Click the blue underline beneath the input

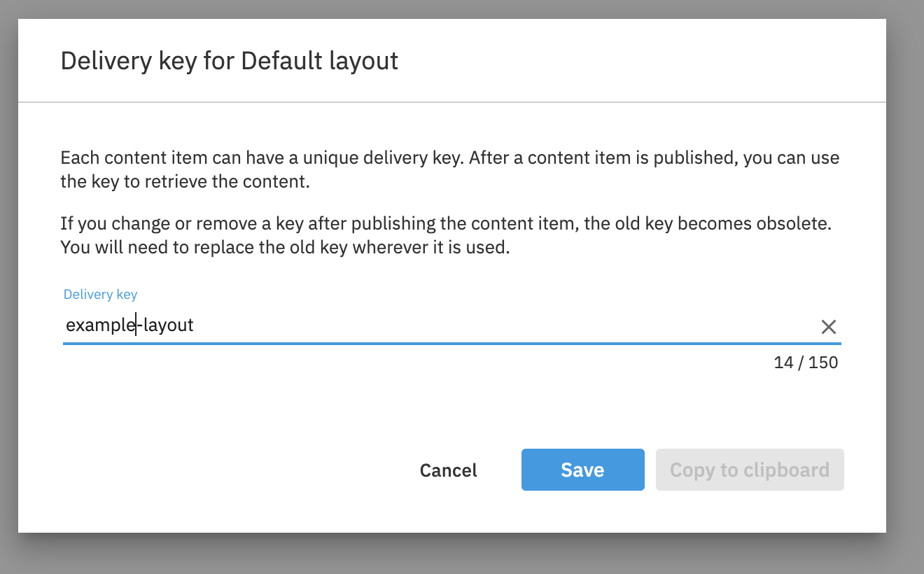[x=451, y=344]
